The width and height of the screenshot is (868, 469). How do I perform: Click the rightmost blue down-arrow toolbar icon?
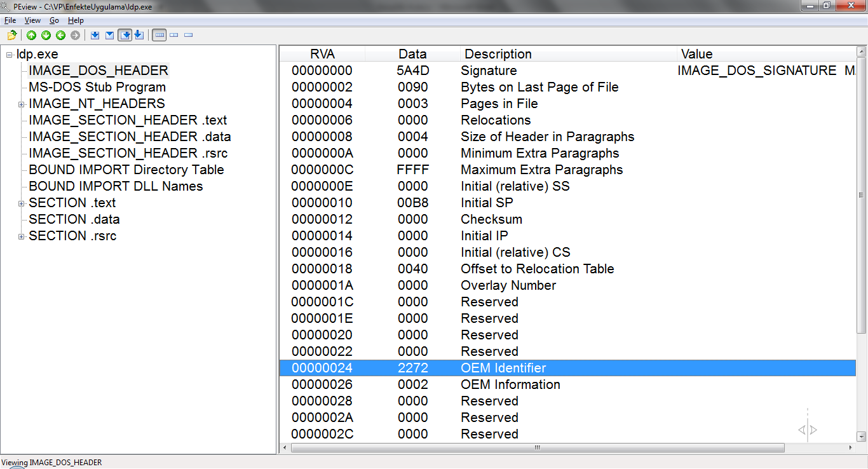(139, 35)
